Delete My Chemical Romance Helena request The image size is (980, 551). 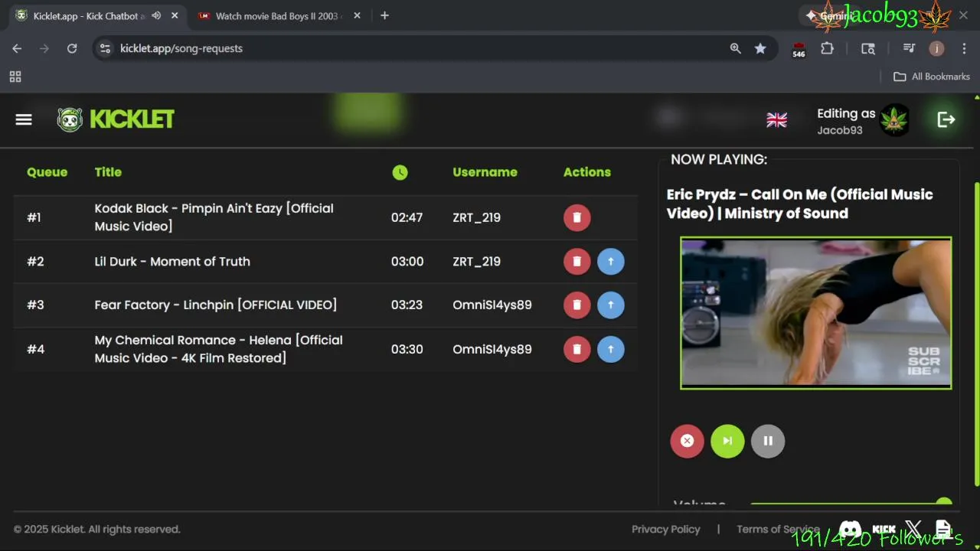577,349
